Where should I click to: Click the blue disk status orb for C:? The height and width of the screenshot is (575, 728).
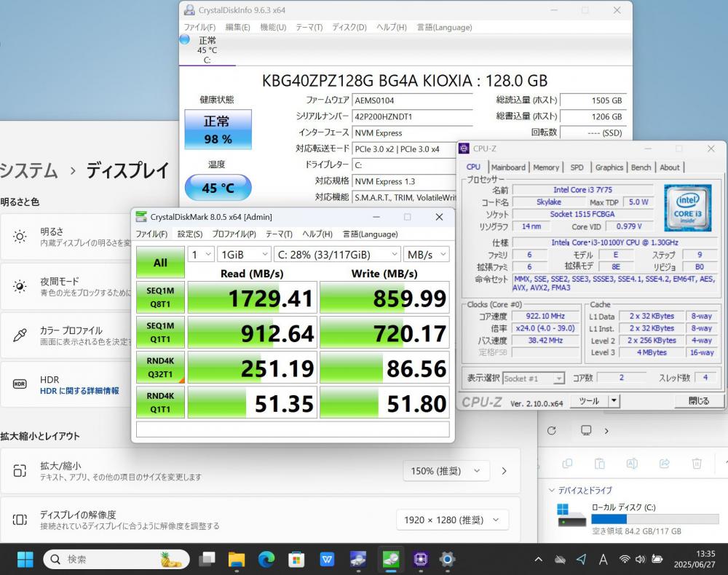[x=184, y=39]
